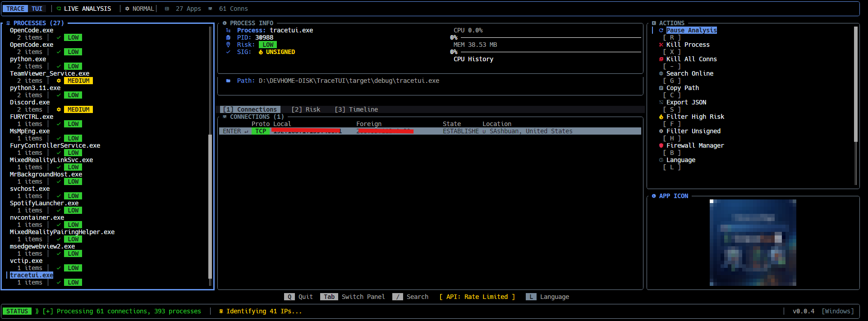Select svchost.exe in process list

(x=30, y=189)
